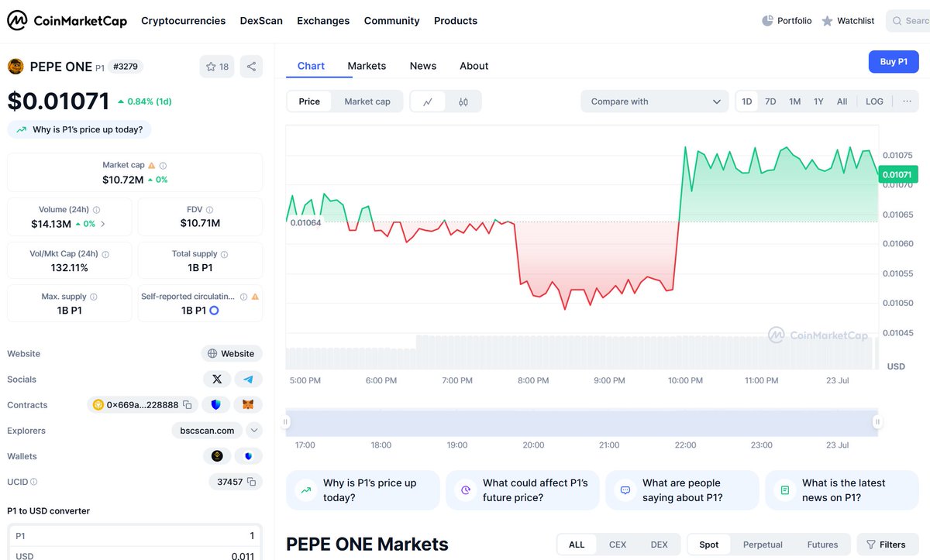Expand Volume (24h) details chevron
Screen dimensions: 930x560
104,224
